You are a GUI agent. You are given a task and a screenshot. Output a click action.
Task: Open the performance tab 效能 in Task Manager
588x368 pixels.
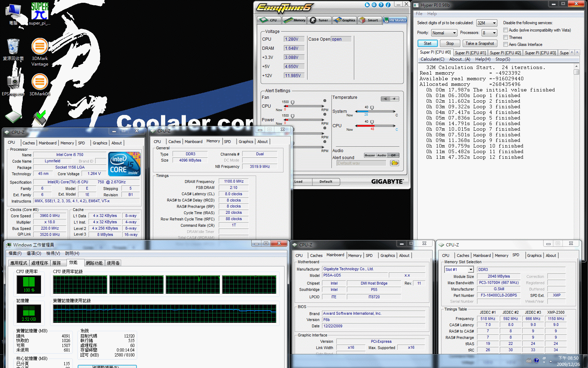[73, 263]
